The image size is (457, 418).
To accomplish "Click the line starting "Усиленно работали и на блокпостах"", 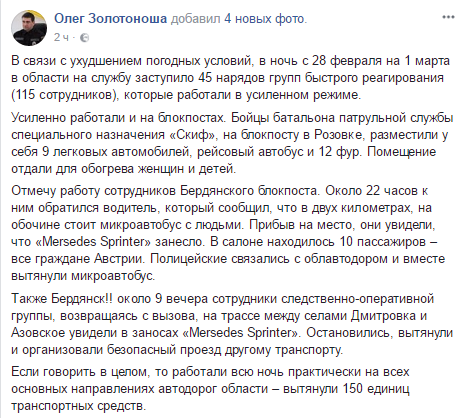I will (232, 118).
